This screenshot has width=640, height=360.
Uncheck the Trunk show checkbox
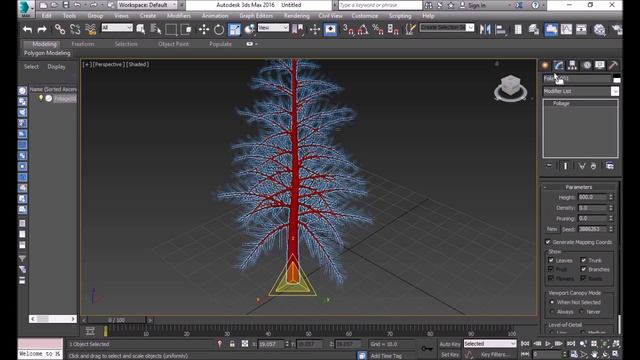pyautogui.click(x=584, y=260)
